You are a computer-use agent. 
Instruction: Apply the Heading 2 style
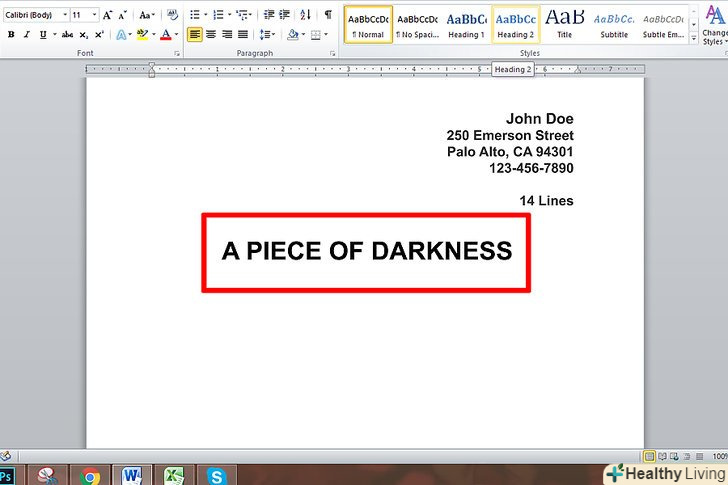[x=516, y=25]
